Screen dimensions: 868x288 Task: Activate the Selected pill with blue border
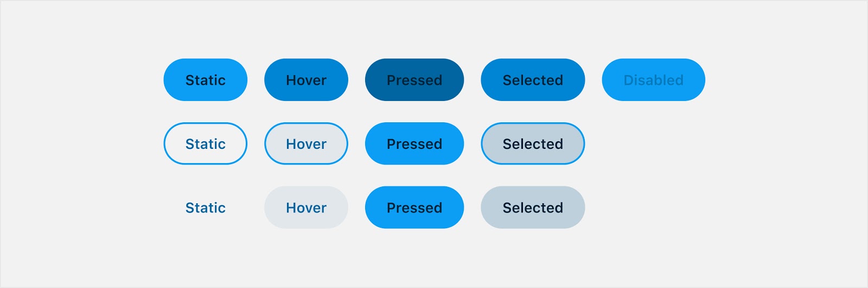pyautogui.click(x=533, y=143)
